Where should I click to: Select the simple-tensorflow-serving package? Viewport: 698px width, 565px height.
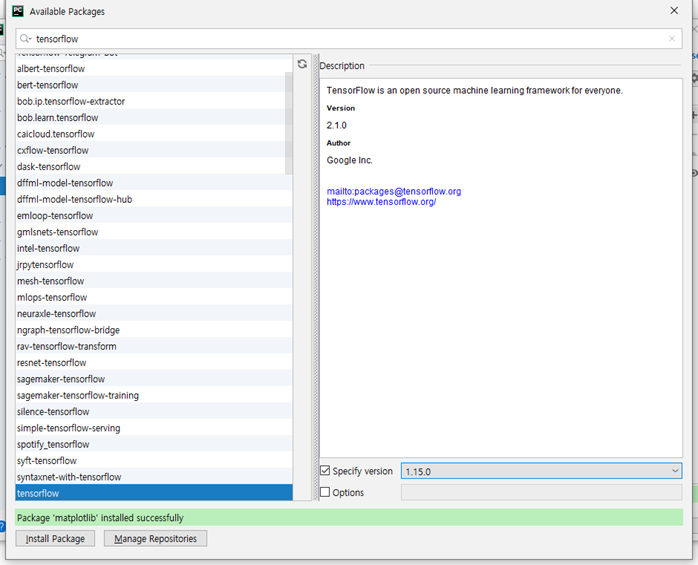154,428
